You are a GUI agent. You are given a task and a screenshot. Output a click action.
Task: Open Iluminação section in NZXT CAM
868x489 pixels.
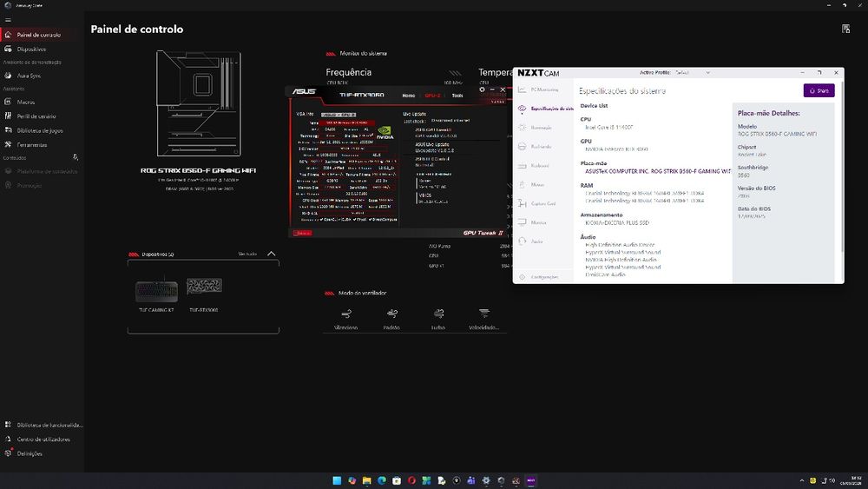544,128
